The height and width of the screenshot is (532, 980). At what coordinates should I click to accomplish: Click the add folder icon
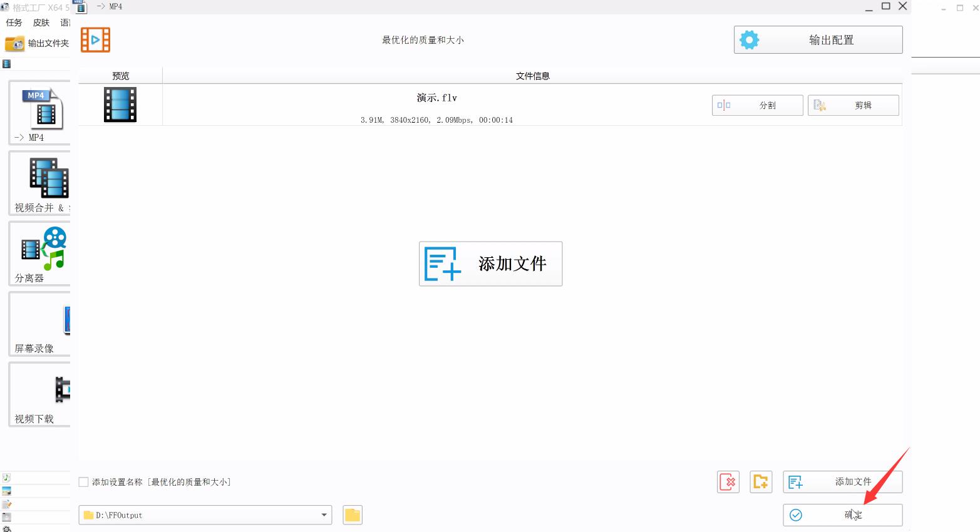761,482
